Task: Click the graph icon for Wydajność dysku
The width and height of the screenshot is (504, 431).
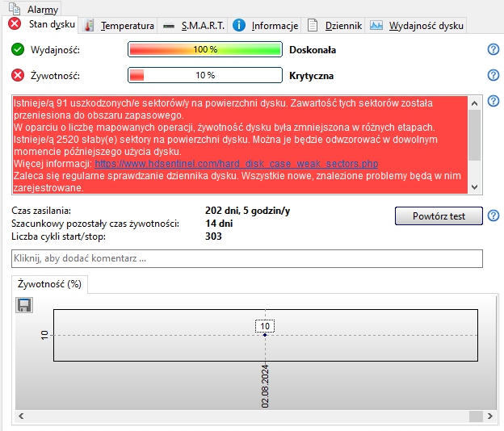Action: point(376,25)
